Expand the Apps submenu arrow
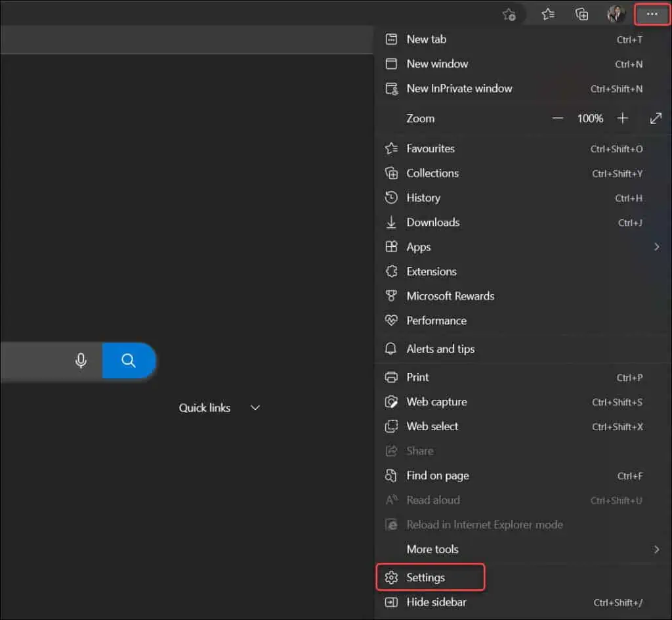 (656, 247)
